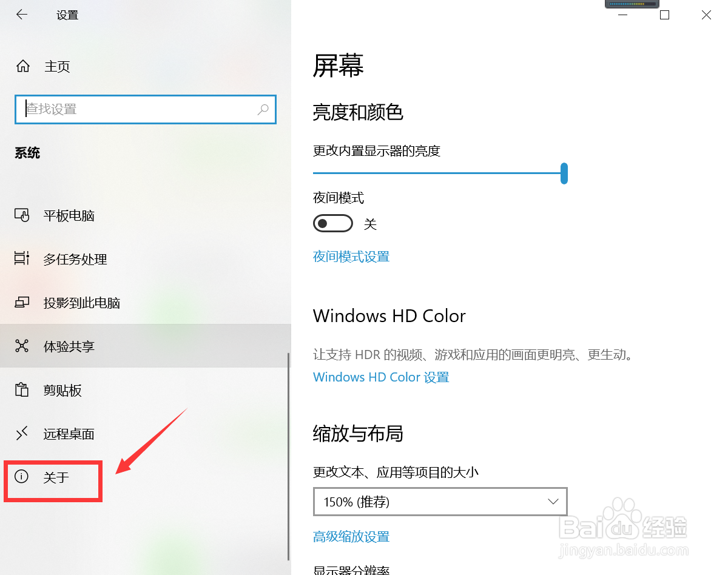Click the Projecting to this PC icon
The height and width of the screenshot is (575, 728).
click(22, 303)
